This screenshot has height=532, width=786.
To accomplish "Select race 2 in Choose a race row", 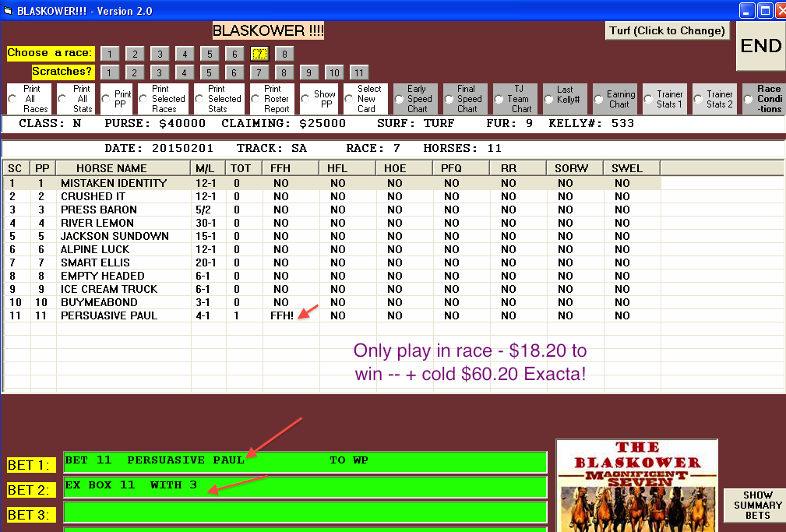I will pos(135,54).
